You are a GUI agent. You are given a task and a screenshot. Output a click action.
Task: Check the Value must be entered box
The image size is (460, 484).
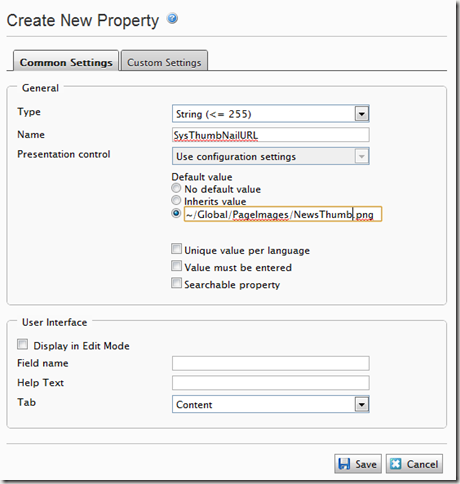(x=176, y=266)
